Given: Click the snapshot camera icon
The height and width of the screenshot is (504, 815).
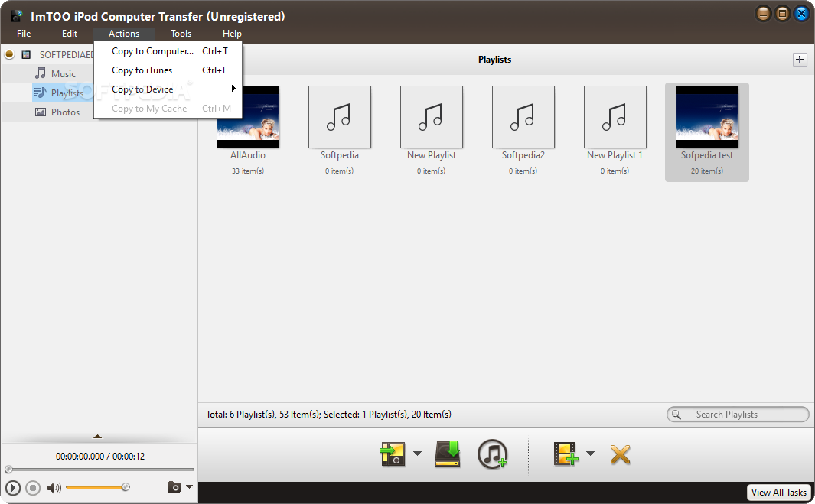Looking at the screenshot, I should pos(174,487).
